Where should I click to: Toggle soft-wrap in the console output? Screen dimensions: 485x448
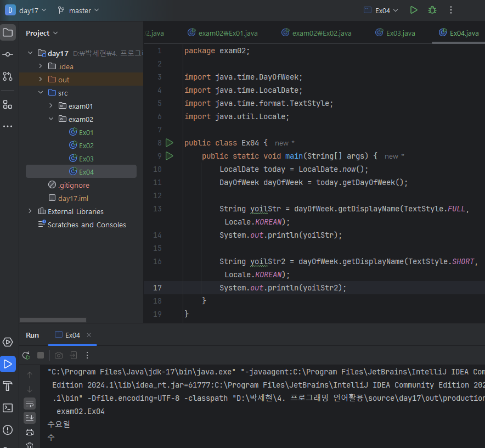[x=30, y=404]
